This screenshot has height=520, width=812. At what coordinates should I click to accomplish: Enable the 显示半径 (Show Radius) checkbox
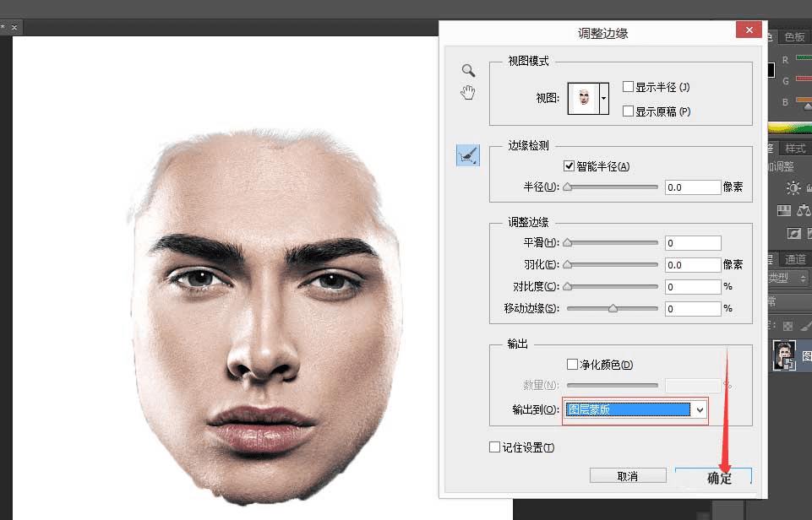pos(627,86)
